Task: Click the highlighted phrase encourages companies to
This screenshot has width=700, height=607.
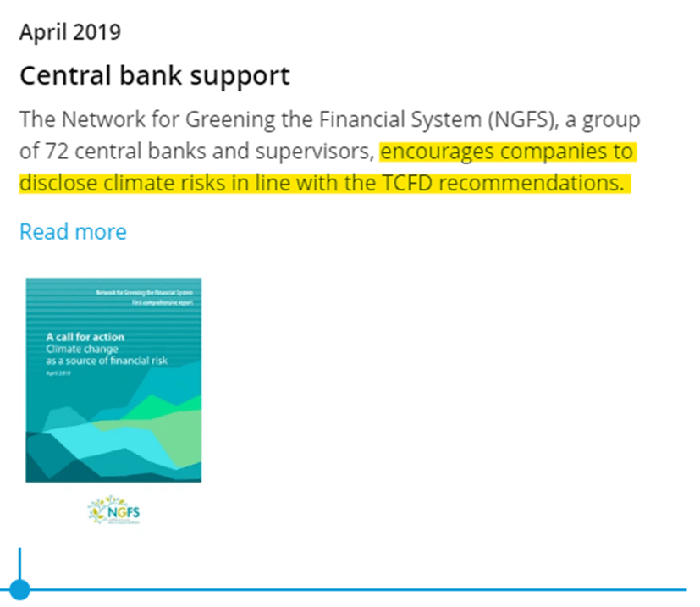Action: coord(507,151)
